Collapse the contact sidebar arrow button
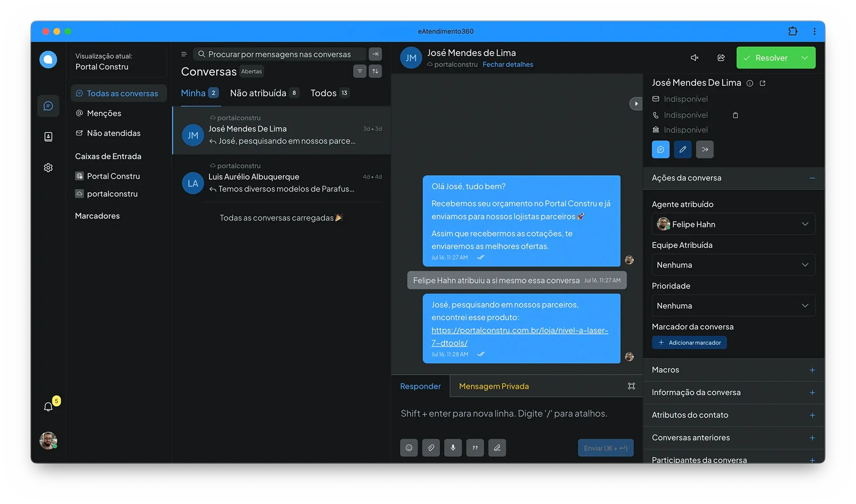Image resolution: width=856 pixels, height=504 pixels. click(x=636, y=104)
